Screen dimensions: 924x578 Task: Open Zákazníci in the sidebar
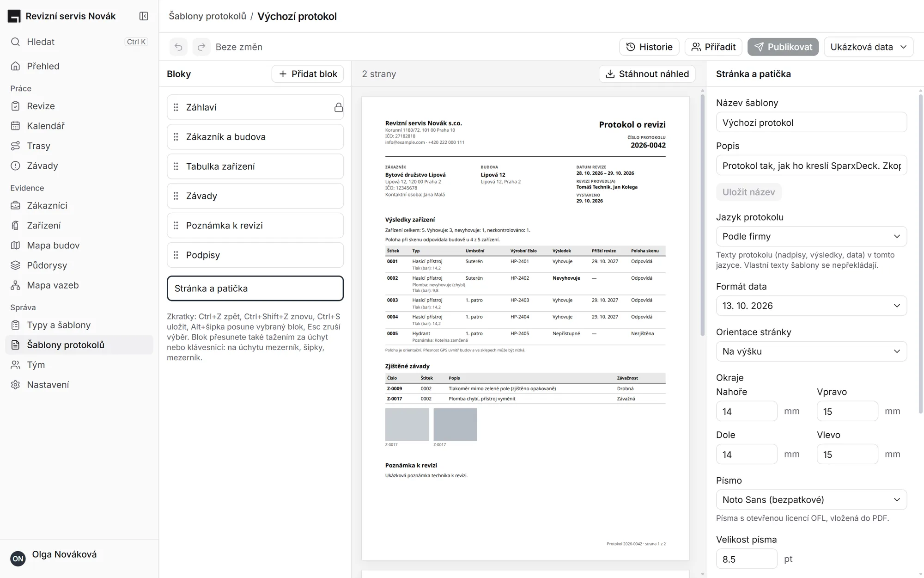point(79,205)
